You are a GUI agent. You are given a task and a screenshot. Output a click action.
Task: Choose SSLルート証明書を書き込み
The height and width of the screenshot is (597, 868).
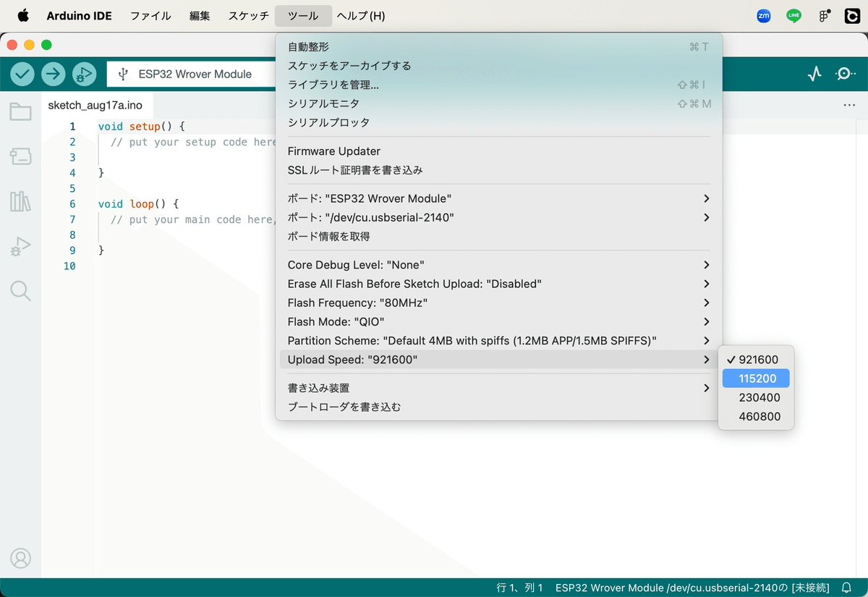coord(499,170)
